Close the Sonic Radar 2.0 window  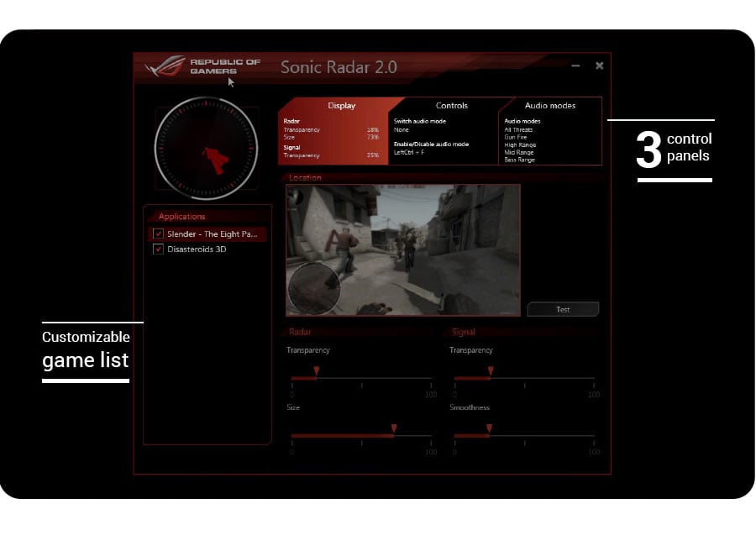pos(599,66)
